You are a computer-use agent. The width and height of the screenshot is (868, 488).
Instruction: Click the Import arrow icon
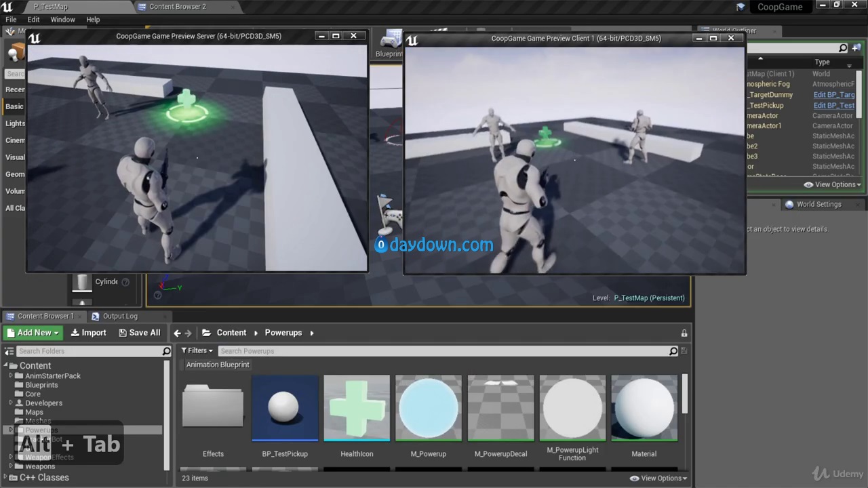pyautogui.click(x=75, y=333)
